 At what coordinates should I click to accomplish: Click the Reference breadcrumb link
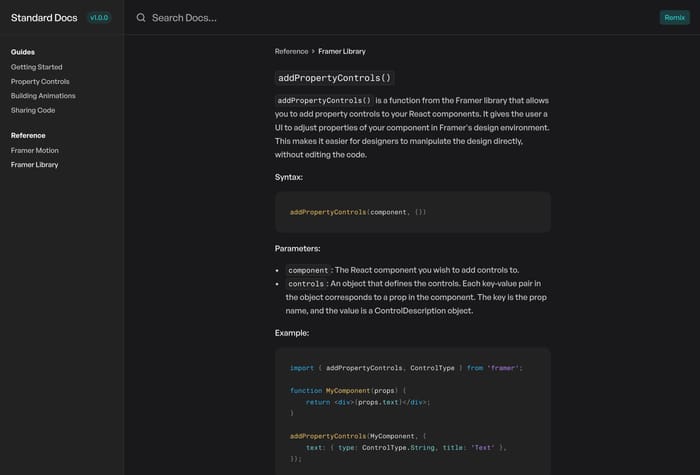(x=292, y=51)
